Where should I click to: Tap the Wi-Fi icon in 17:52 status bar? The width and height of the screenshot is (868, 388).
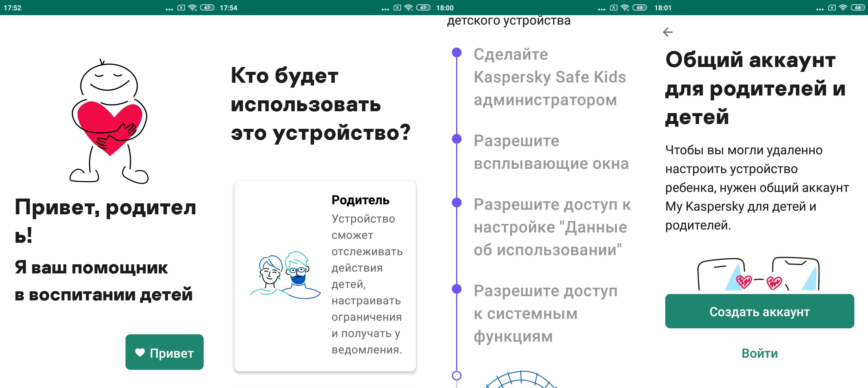192,7
